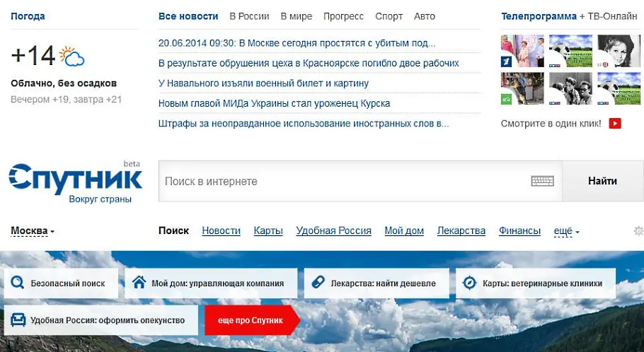Open the settings gear icon
This screenshot has width=644, height=352.
(638, 231)
